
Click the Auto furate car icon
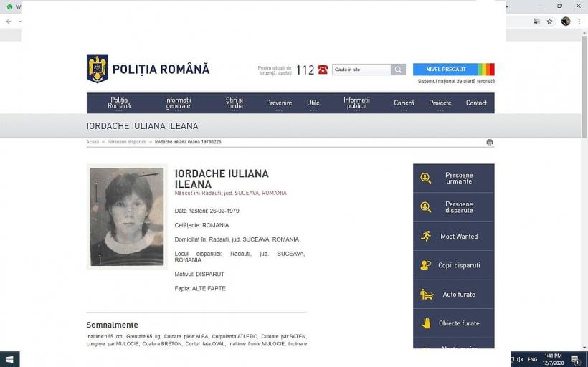click(427, 295)
